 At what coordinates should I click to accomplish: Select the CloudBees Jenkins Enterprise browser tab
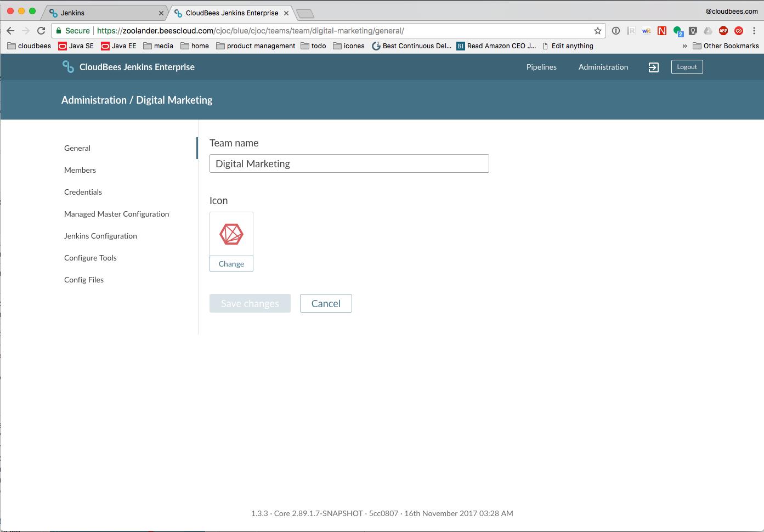pyautogui.click(x=231, y=13)
